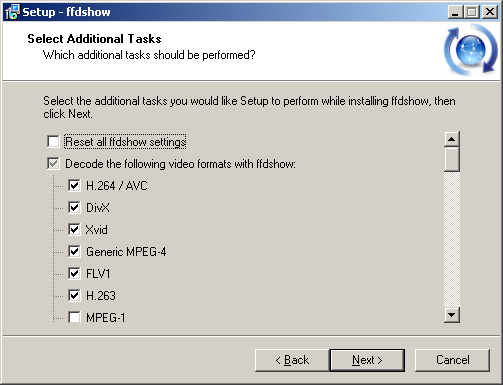The image size is (503, 385).
Task: Cancel the ffdshow setup
Action: pyautogui.click(x=452, y=360)
